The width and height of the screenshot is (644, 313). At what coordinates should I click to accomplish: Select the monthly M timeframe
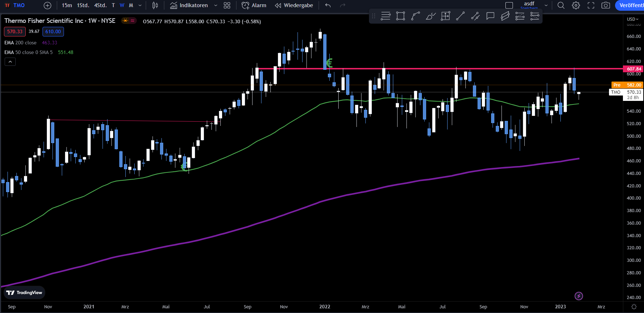(x=131, y=5)
